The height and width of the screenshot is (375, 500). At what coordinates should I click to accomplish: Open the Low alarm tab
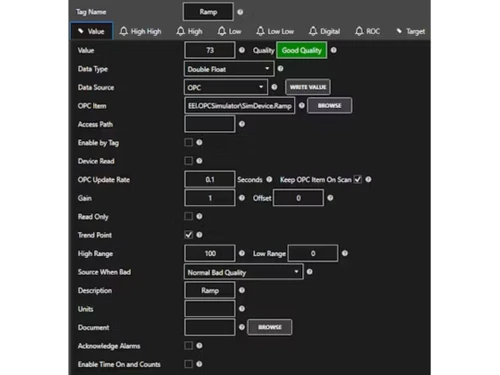229,31
